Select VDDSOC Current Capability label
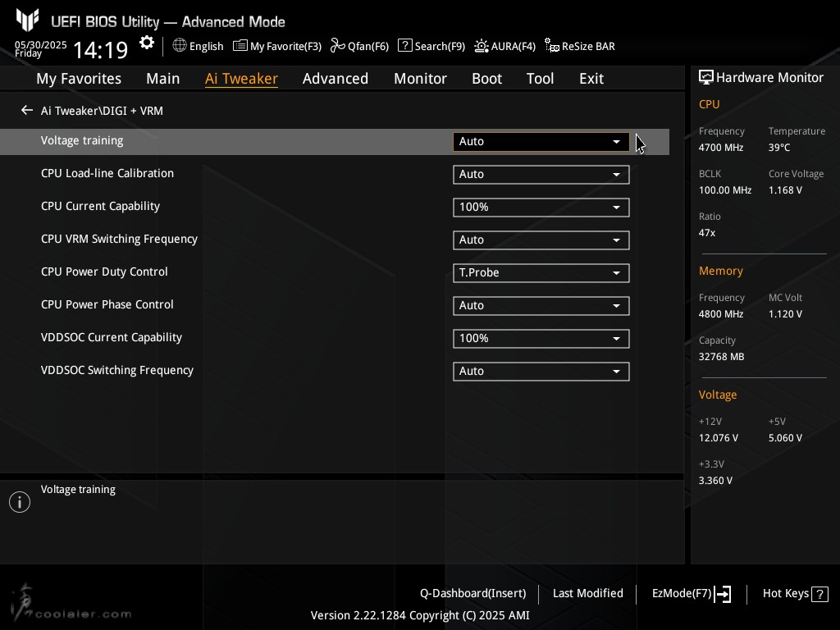Screen dimensions: 840x630 coord(112,337)
